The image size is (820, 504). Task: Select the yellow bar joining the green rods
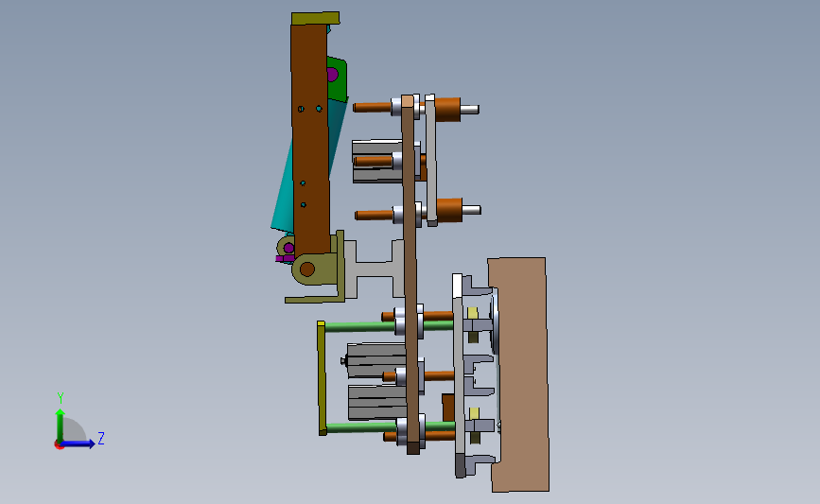pyautogui.click(x=322, y=378)
